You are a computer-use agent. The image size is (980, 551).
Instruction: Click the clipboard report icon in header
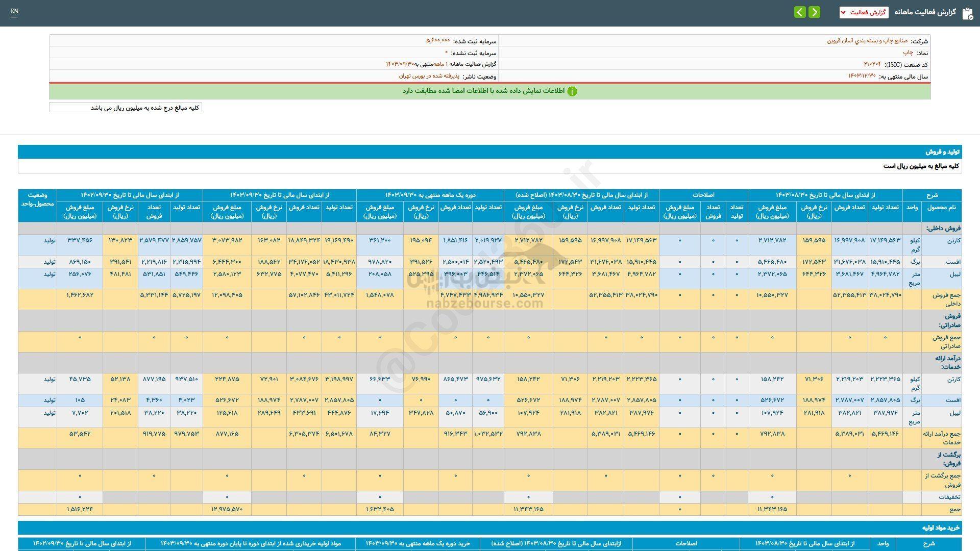[x=967, y=13]
